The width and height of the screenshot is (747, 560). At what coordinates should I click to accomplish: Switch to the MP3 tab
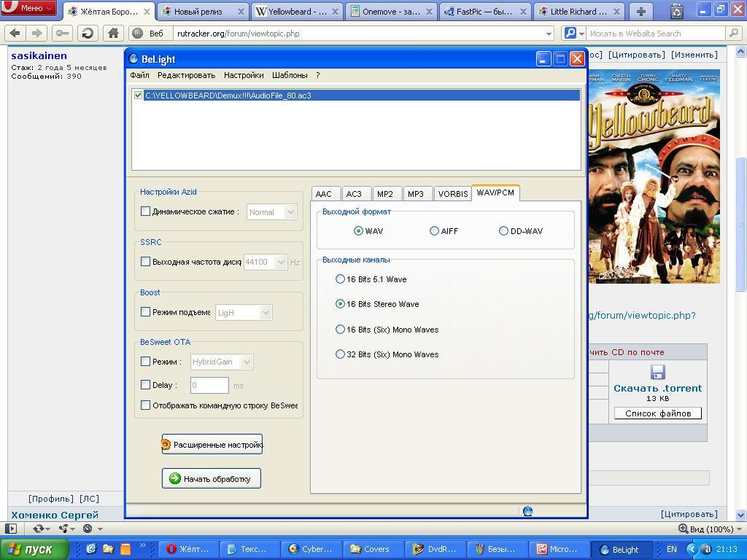[x=415, y=194]
